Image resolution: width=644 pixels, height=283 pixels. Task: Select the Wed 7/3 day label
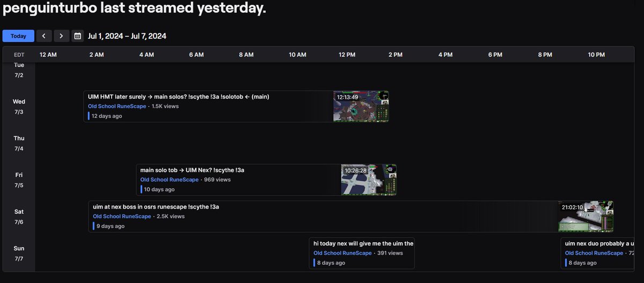click(x=19, y=107)
